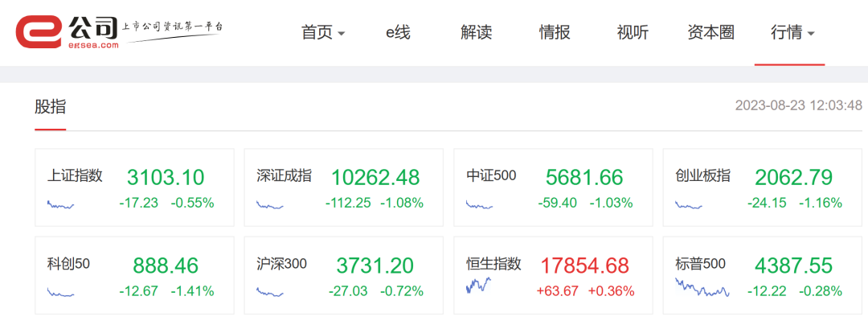Click the 中证500 mini trend chart
The height and width of the screenshot is (321, 868).
pyautogui.click(x=479, y=205)
